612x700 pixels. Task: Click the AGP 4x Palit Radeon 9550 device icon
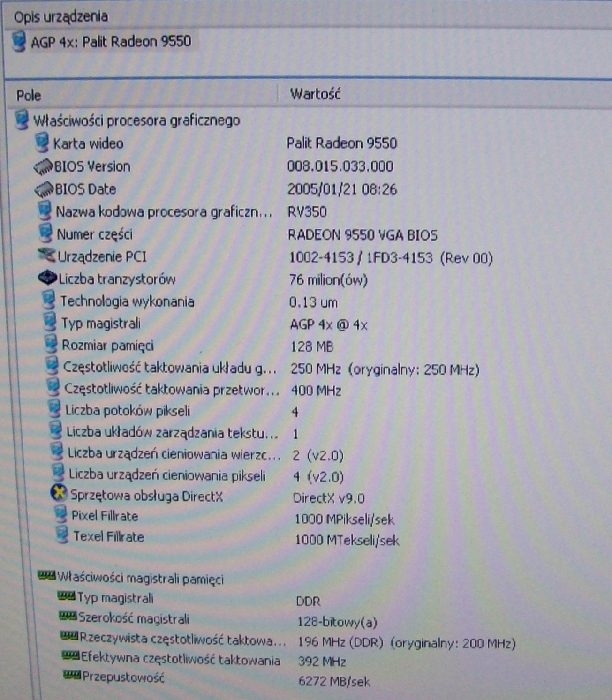tap(19, 41)
